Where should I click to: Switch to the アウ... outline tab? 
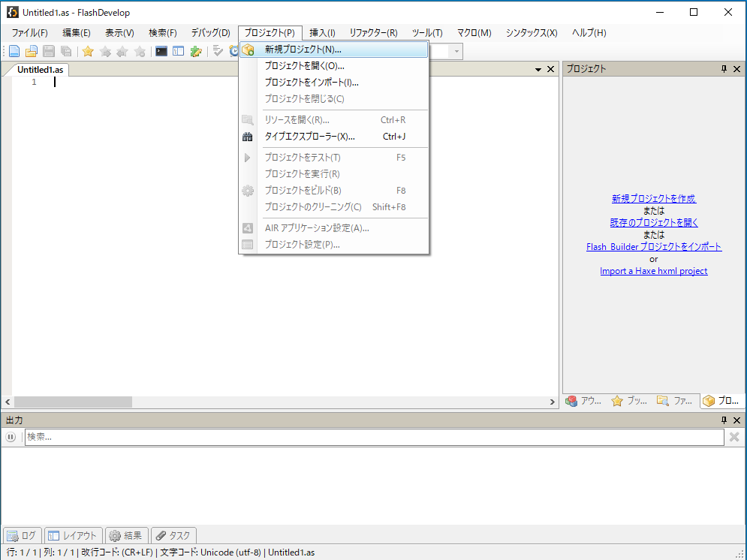pyautogui.click(x=584, y=401)
